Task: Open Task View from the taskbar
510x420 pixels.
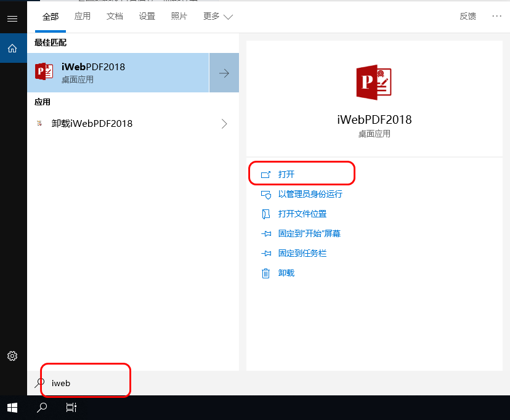Action: [x=71, y=408]
